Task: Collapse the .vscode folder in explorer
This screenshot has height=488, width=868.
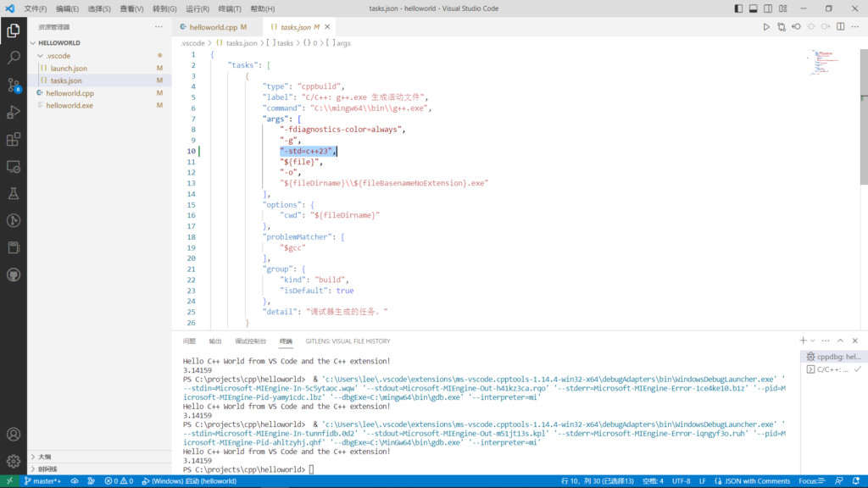Action: coord(58,55)
